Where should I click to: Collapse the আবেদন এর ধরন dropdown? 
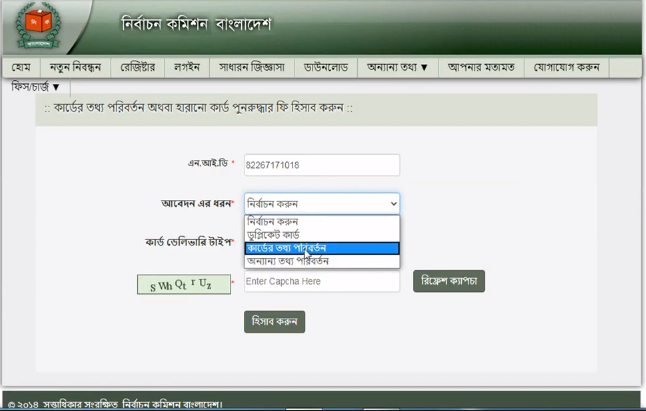(321, 203)
